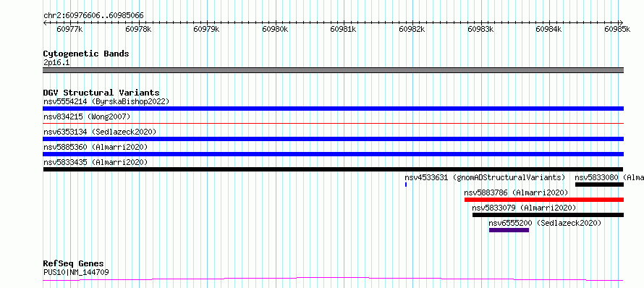Select the red bar under nsv5883786

click(544, 200)
